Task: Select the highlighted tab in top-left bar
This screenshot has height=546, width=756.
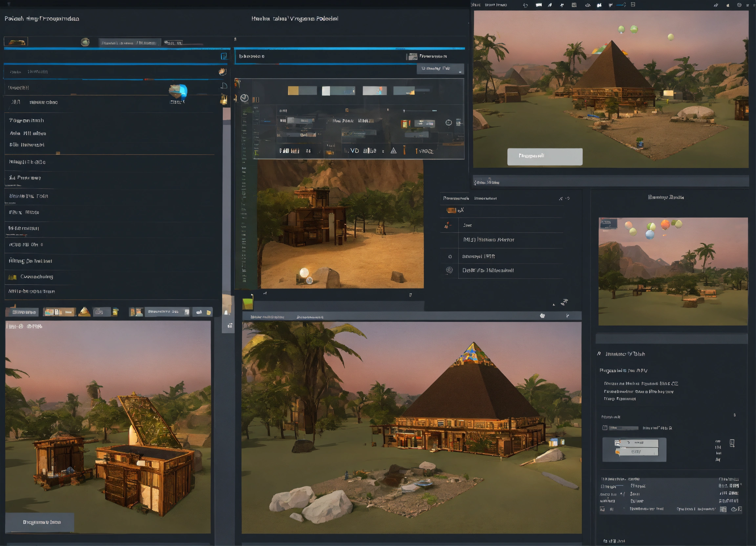Action: click(x=130, y=43)
